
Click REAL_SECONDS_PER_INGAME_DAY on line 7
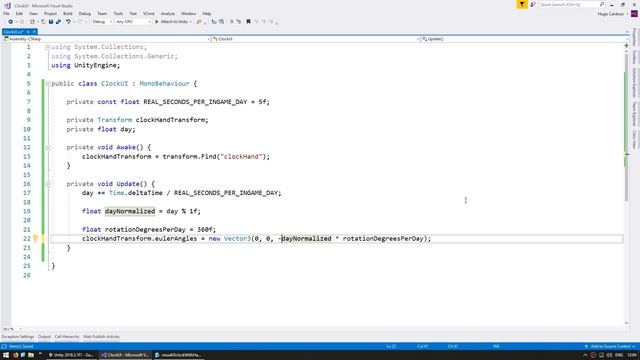tap(195, 102)
